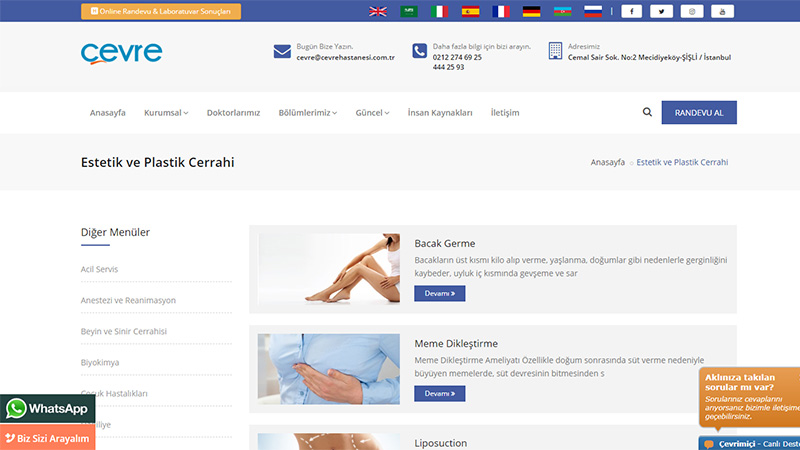Click the Bacak Germe legs thumbnail
Image resolution: width=800 pixels, height=450 pixels.
click(x=329, y=269)
